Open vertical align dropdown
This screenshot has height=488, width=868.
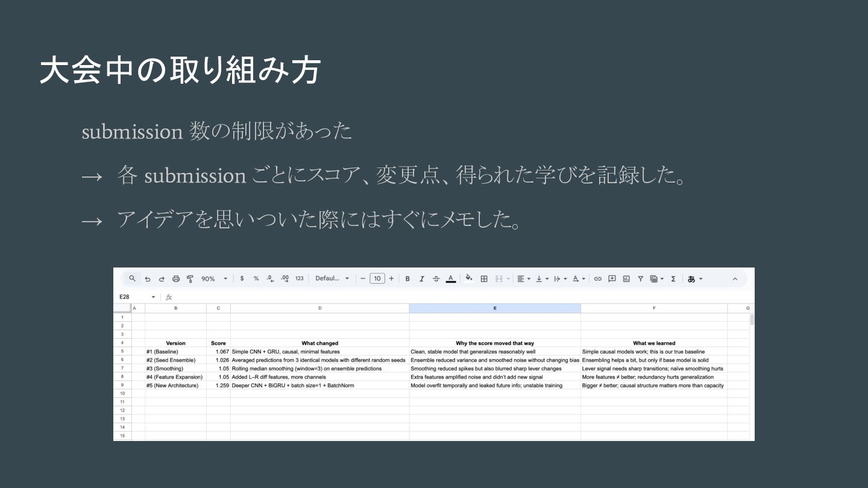pos(542,278)
